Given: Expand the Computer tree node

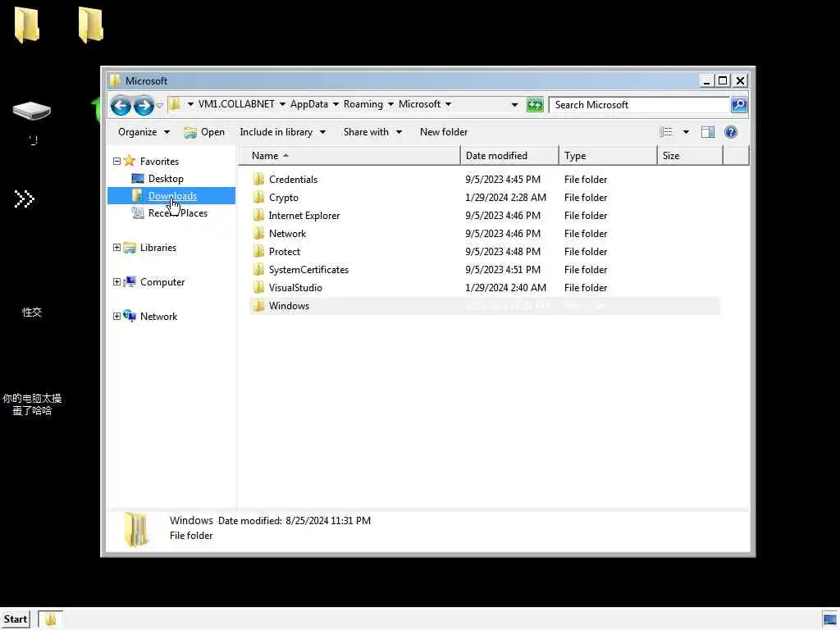Looking at the screenshot, I should coord(116,281).
